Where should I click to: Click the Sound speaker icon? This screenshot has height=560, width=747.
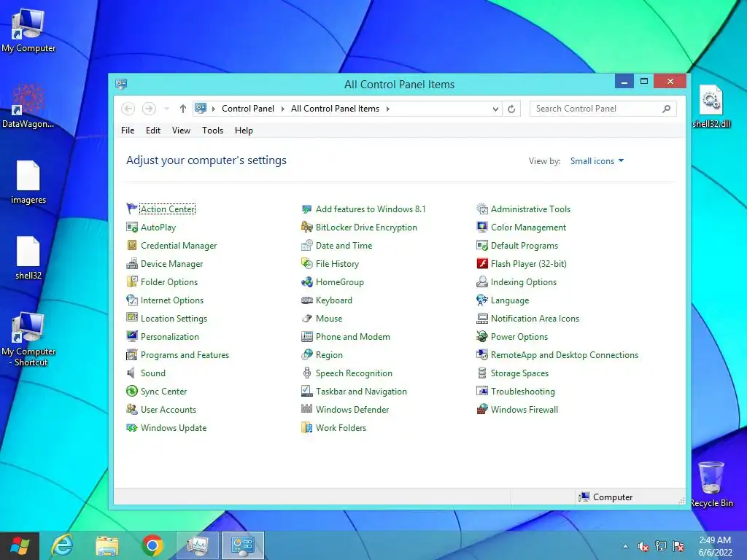point(132,373)
